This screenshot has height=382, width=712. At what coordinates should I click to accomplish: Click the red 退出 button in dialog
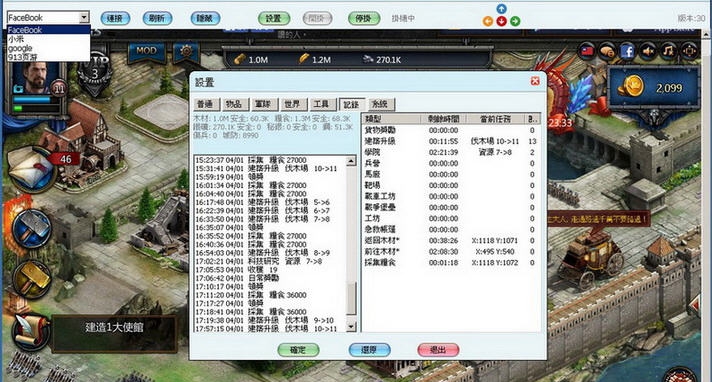438,350
